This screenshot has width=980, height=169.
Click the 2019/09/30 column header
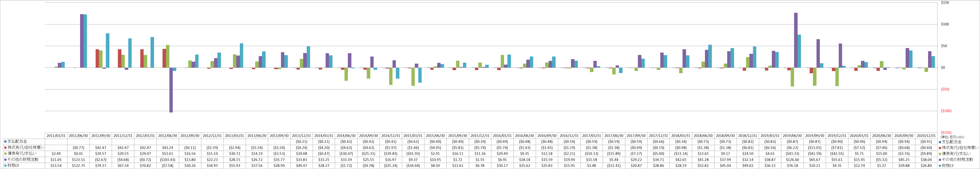click(815, 136)
